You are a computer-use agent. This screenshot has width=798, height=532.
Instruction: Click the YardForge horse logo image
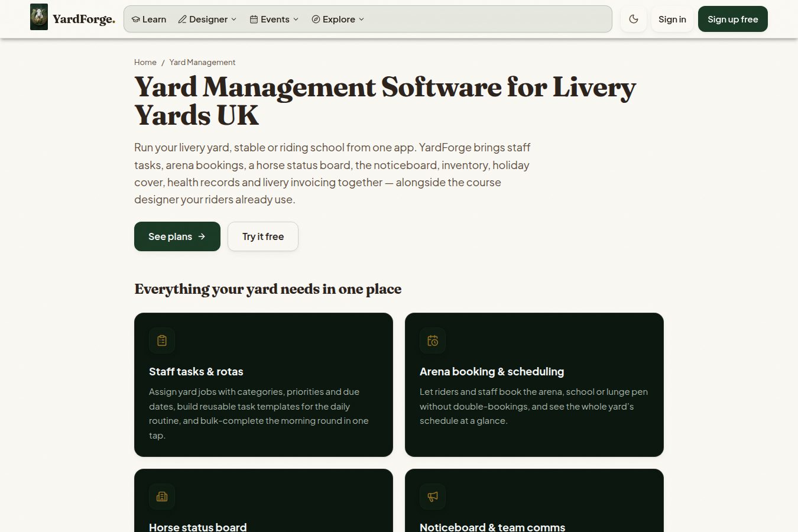[39, 17]
